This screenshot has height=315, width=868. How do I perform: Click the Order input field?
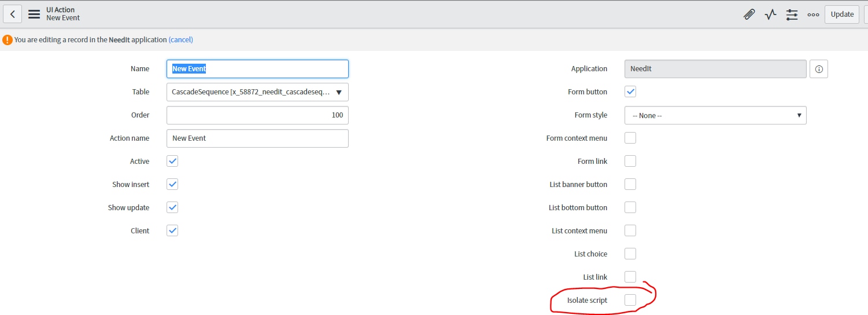[x=257, y=115]
